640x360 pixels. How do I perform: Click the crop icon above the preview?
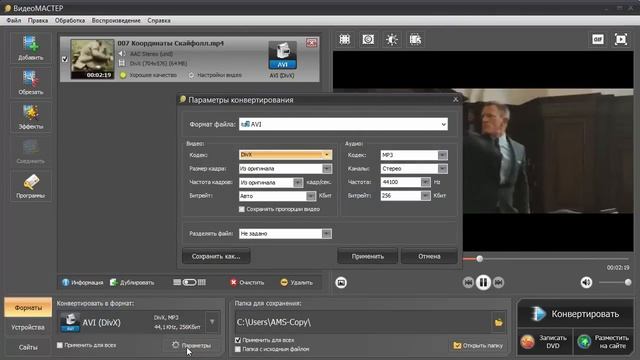click(x=344, y=40)
